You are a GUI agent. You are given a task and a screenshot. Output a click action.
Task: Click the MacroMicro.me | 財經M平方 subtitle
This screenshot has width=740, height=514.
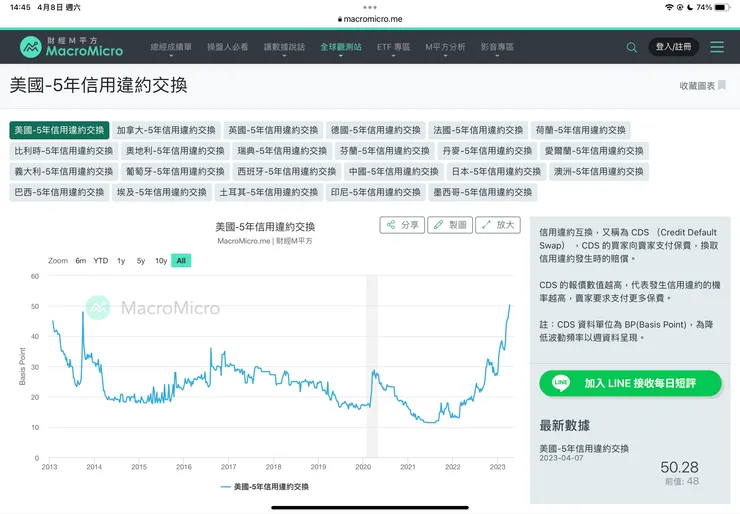(265, 241)
